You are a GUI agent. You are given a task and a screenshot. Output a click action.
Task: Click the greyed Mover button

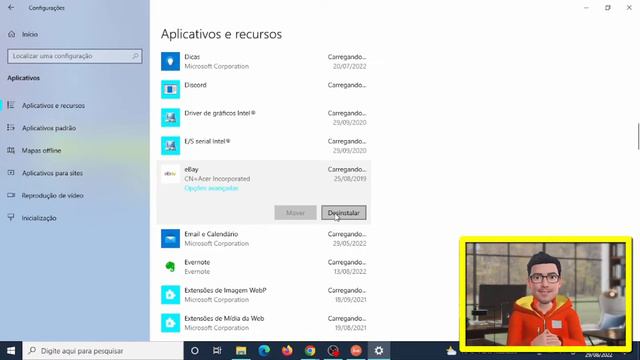coord(295,213)
